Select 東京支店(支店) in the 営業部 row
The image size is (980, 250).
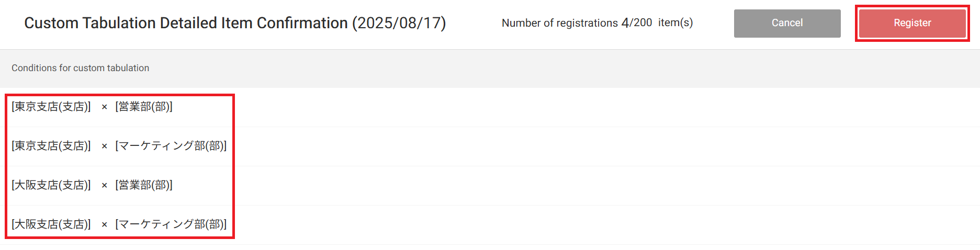pos(51,107)
